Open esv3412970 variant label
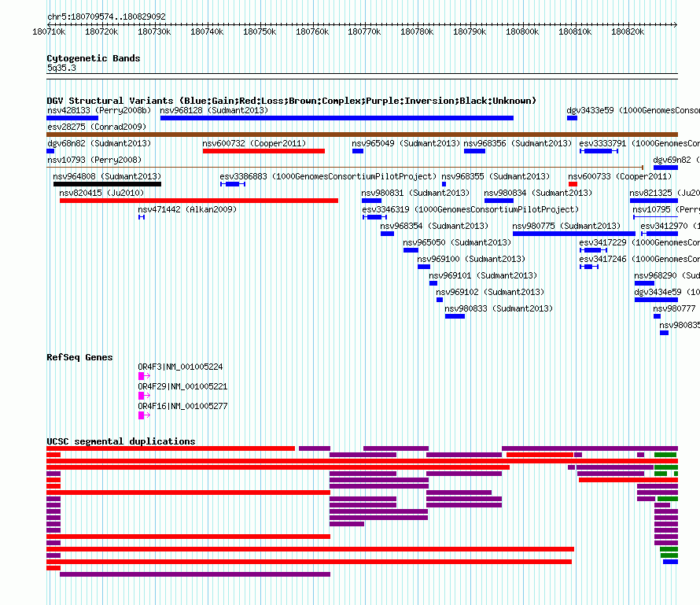Image resolution: width=700 pixels, height=605 pixels. click(x=670, y=226)
